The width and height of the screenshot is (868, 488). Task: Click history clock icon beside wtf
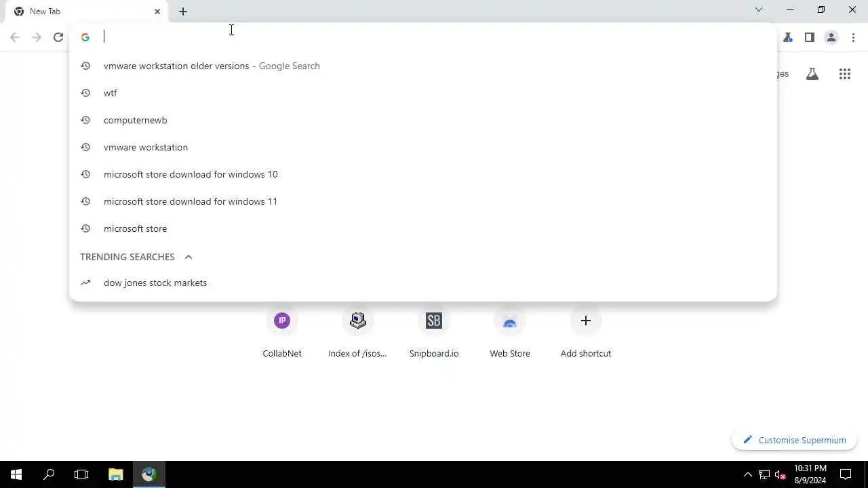(x=85, y=93)
